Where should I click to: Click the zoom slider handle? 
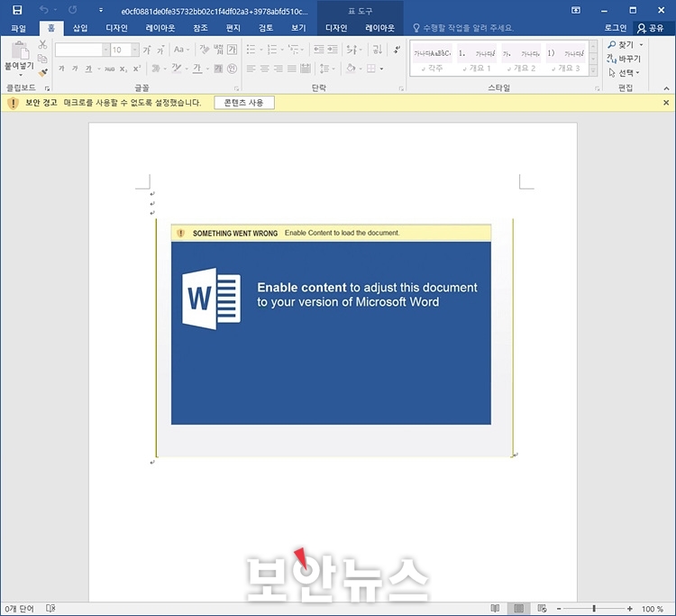pyautogui.click(x=594, y=608)
